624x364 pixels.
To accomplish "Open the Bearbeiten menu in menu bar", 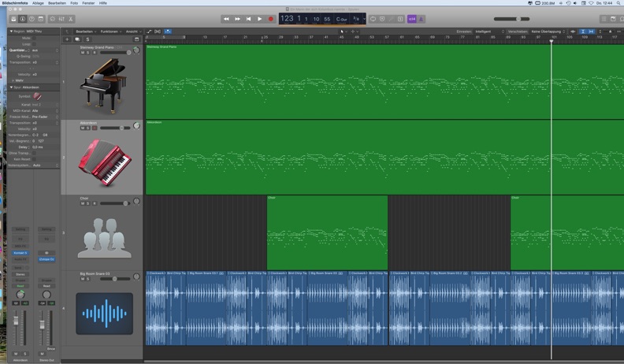I will [57, 3].
